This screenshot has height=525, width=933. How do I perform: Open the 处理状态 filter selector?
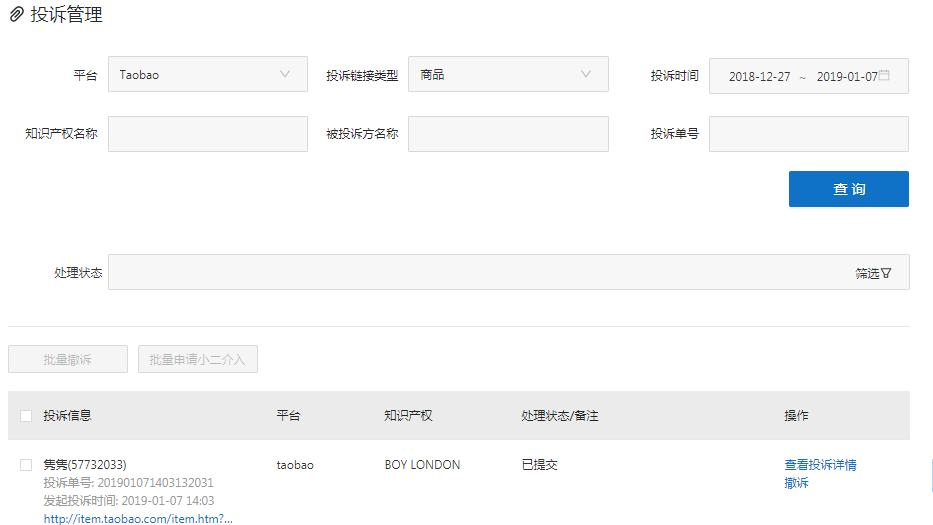509,273
